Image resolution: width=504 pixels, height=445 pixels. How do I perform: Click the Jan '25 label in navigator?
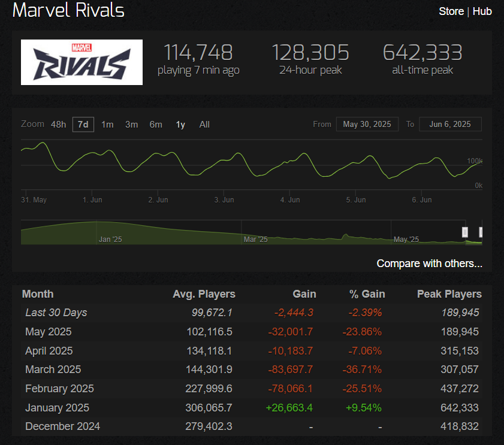coord(110,240)
